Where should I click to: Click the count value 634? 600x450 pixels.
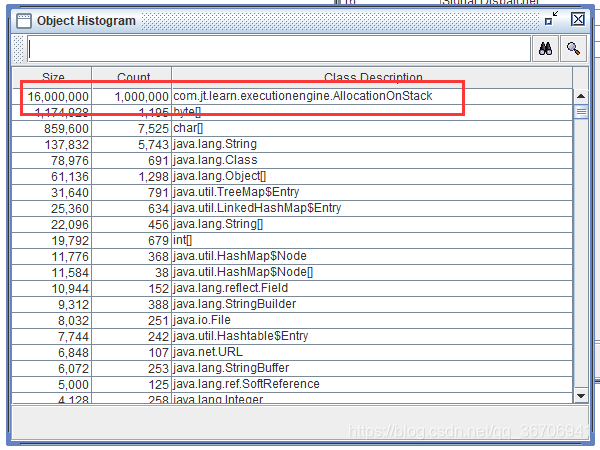[158, 209]
